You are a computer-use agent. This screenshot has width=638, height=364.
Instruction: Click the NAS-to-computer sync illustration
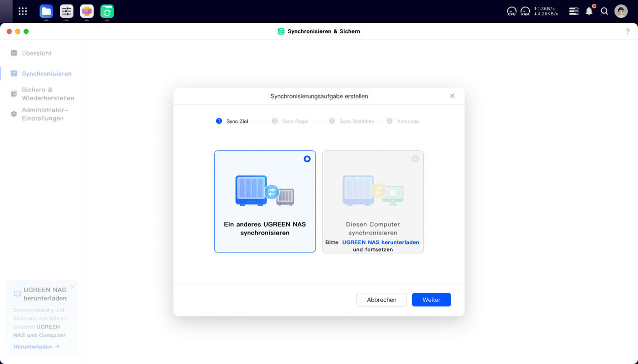(x=373, y=190)
